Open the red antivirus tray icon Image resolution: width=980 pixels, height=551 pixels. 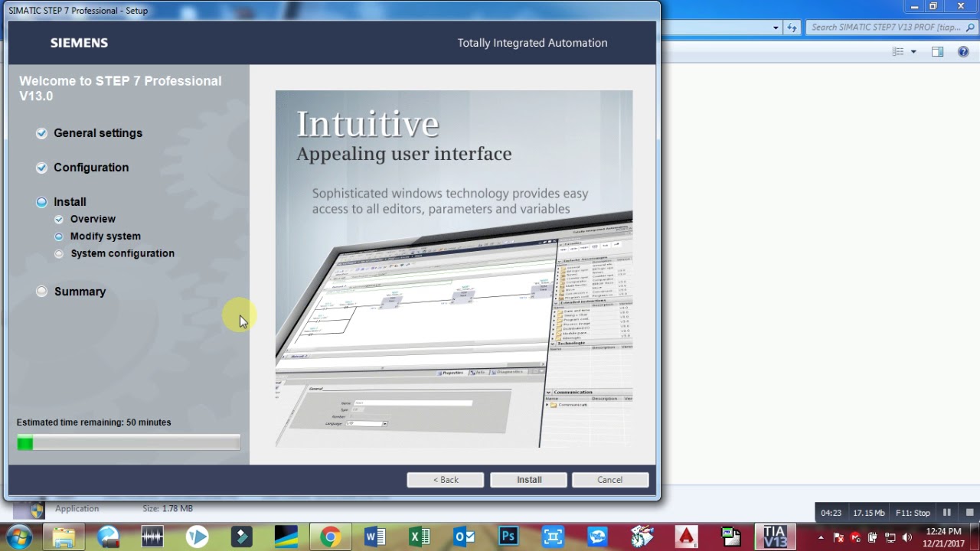point(856,537)
